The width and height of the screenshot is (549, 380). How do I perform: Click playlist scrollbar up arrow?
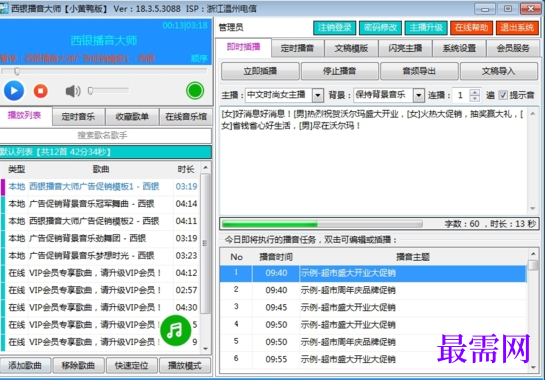click(206, 168)
